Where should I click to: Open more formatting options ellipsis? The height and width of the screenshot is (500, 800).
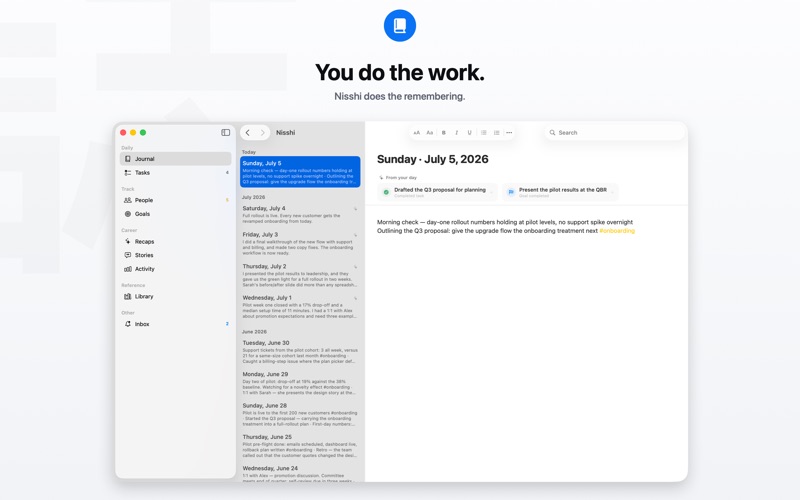point(509,133)
